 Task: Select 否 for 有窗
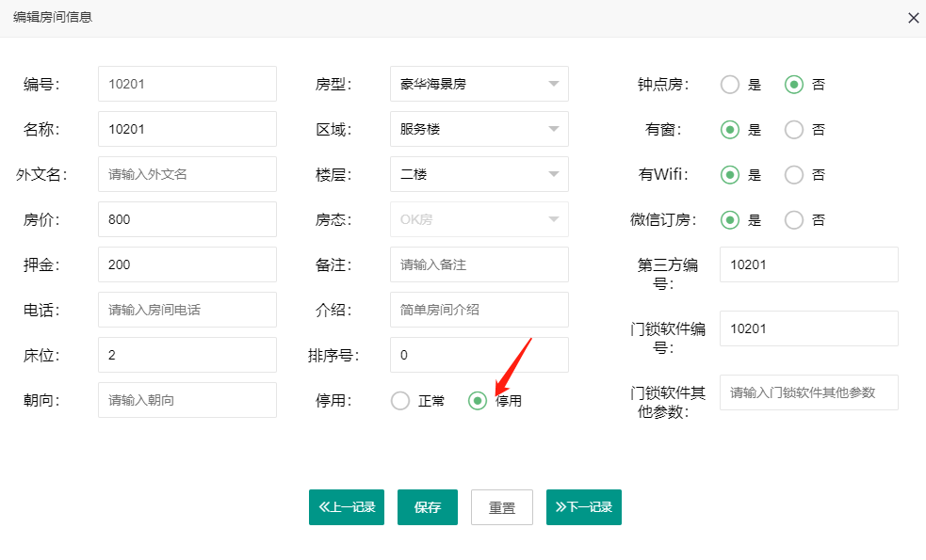[x=794, y=130]
